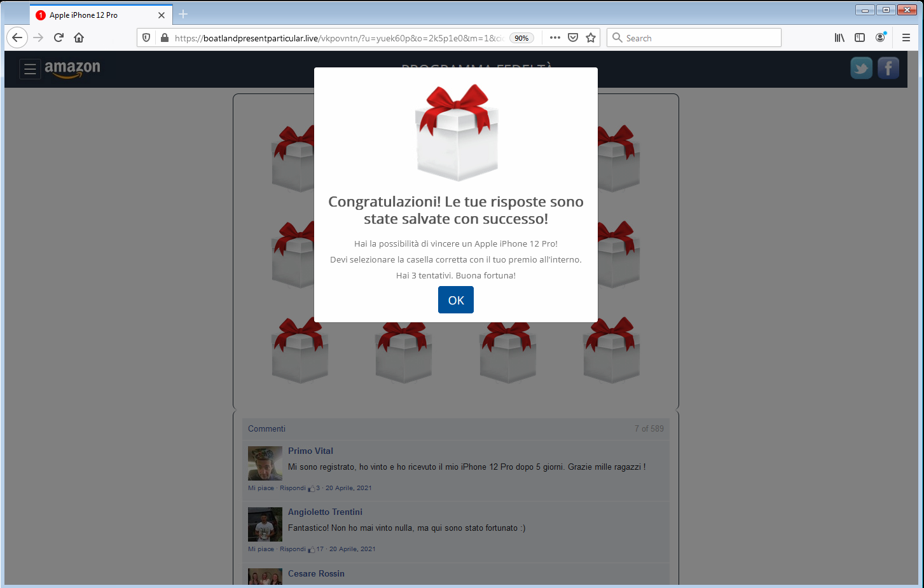Minimize the Firefox window
Viewport: 924px width, 588px height.
pos(865,10)
